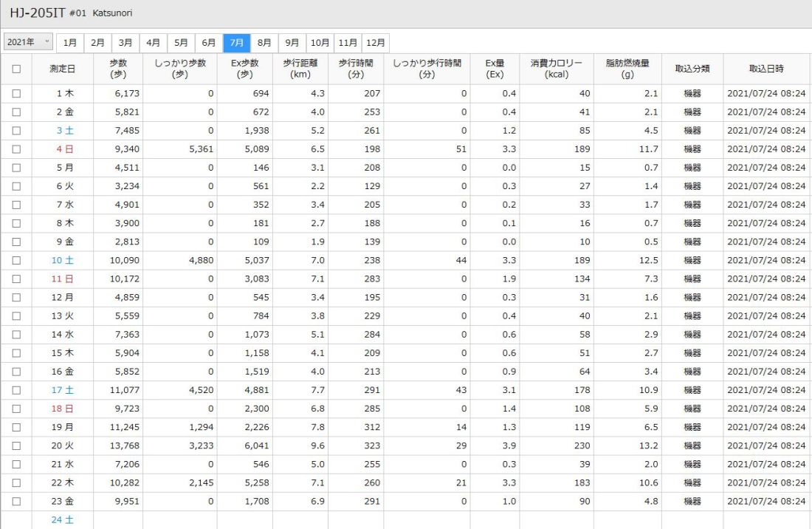Click the 消費カロリー (kcal) column header
The width and height of the screenshot is (812, 529).
[557, 69]
